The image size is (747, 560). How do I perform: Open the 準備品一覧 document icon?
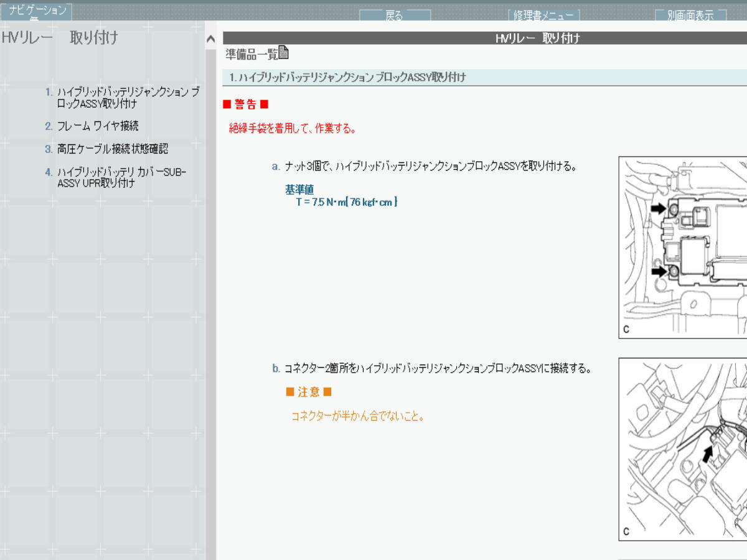pos(283,53)
